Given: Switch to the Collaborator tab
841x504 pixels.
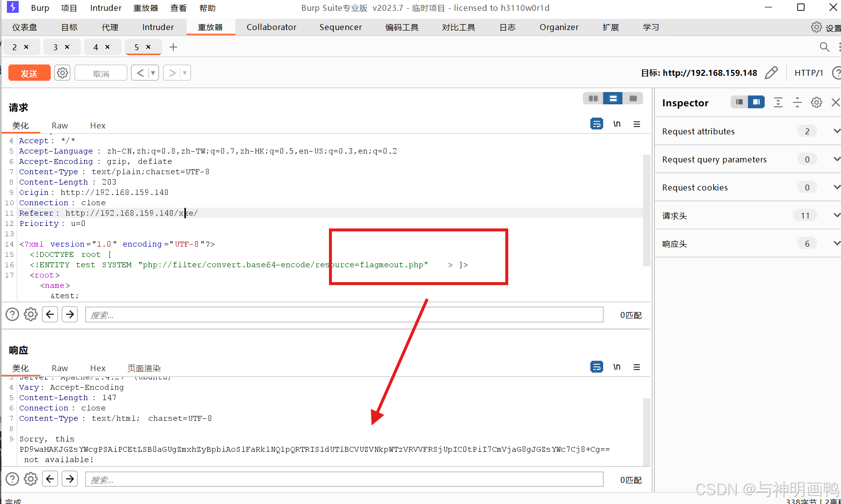Looking at the screenshot, I should [271, 27].
